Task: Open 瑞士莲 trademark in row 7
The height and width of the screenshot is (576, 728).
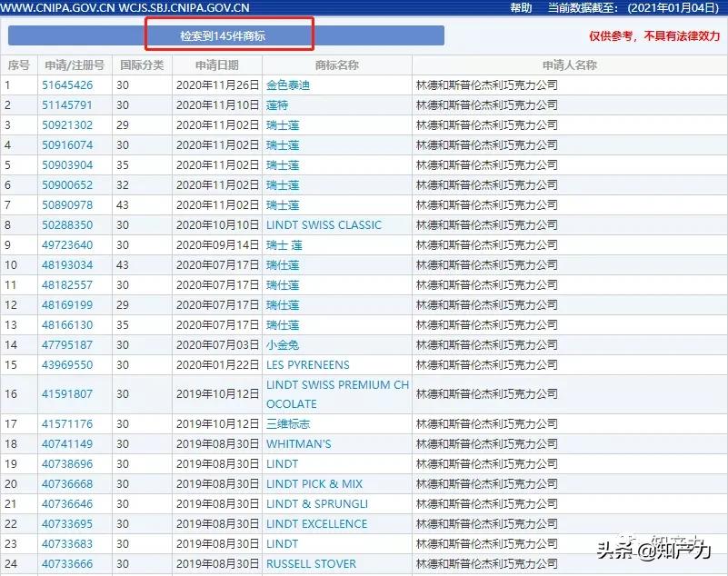Action: (283, 204)
